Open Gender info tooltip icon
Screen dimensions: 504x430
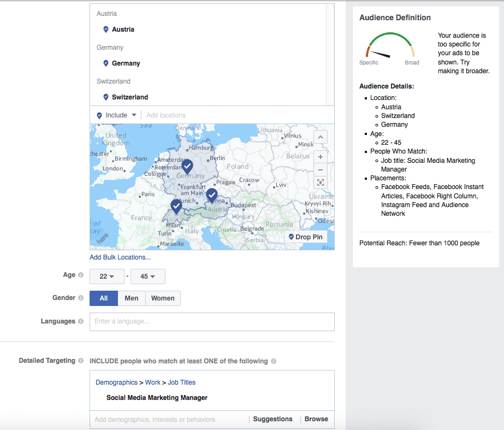[81, 298]
